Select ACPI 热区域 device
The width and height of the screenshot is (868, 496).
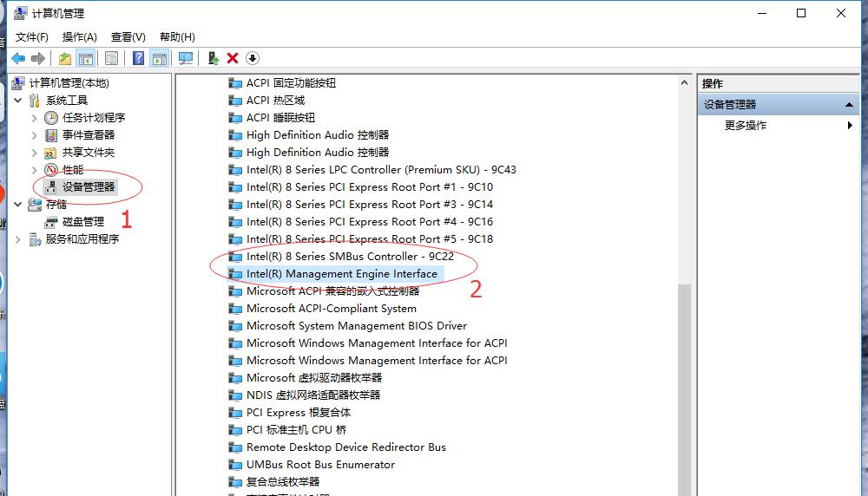[276, 100]
